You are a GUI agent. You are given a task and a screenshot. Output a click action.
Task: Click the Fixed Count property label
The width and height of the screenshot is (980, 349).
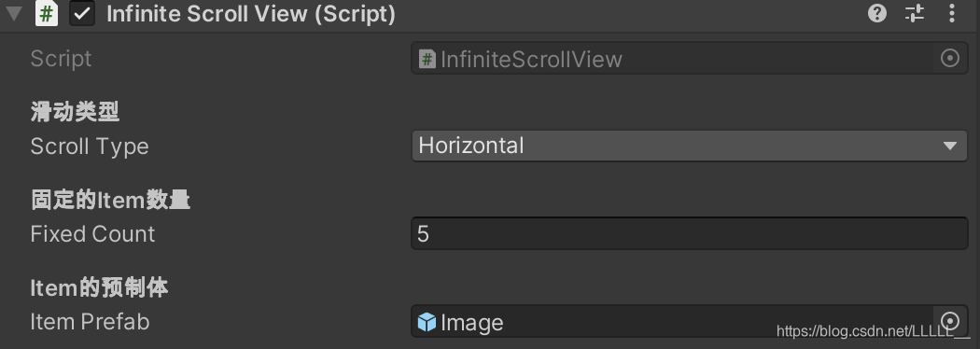click(x=92, y=234)
